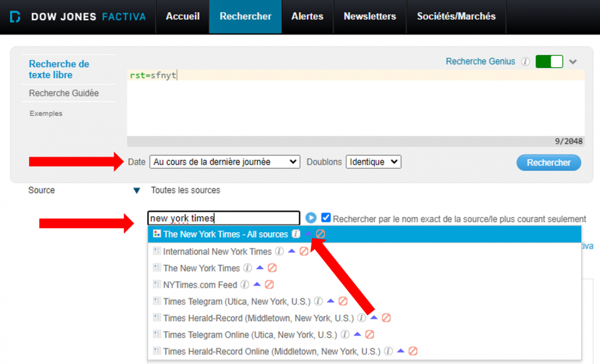Switch to Recherche Guidée
This screenshot has width=600, height=364.
pyautogui.click(x=64, y=93)
